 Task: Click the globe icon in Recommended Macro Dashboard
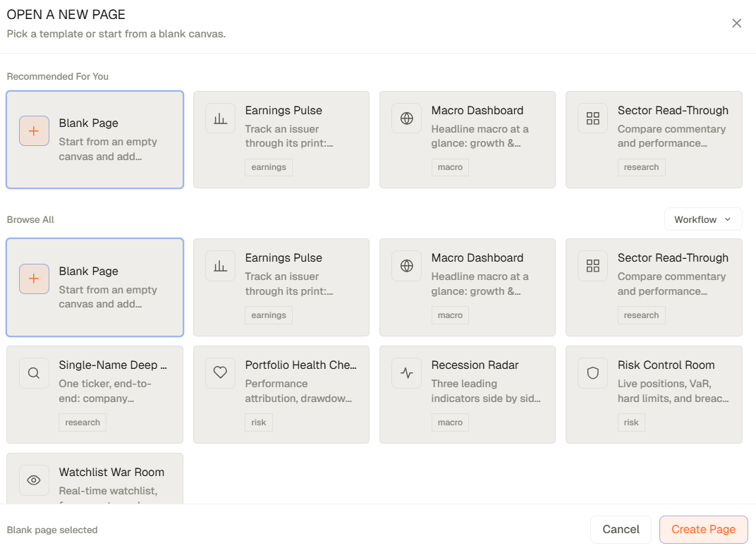point(406,118)
